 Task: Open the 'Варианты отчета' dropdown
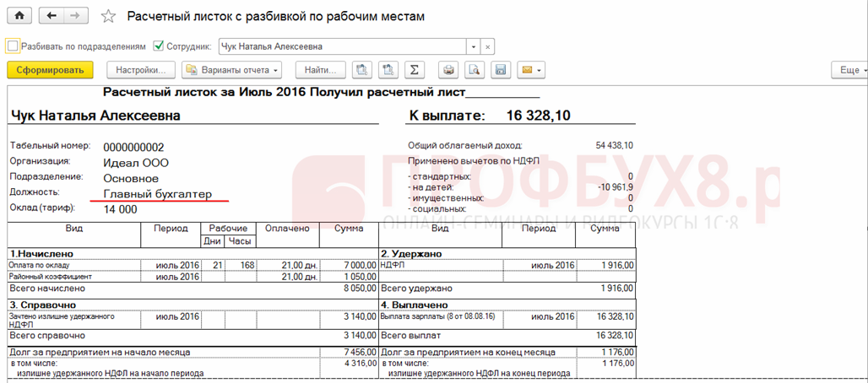coord(231,69)
